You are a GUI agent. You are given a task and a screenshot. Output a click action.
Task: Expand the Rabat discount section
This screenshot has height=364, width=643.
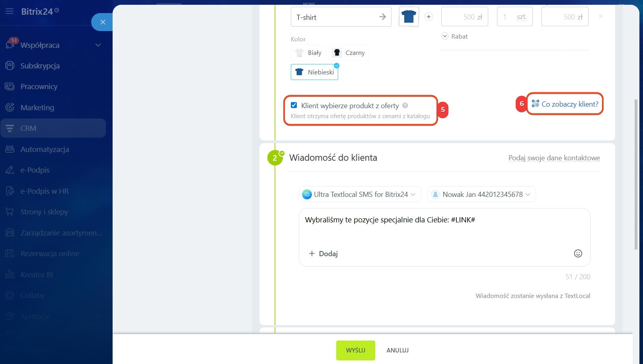(x=455, y=36)
